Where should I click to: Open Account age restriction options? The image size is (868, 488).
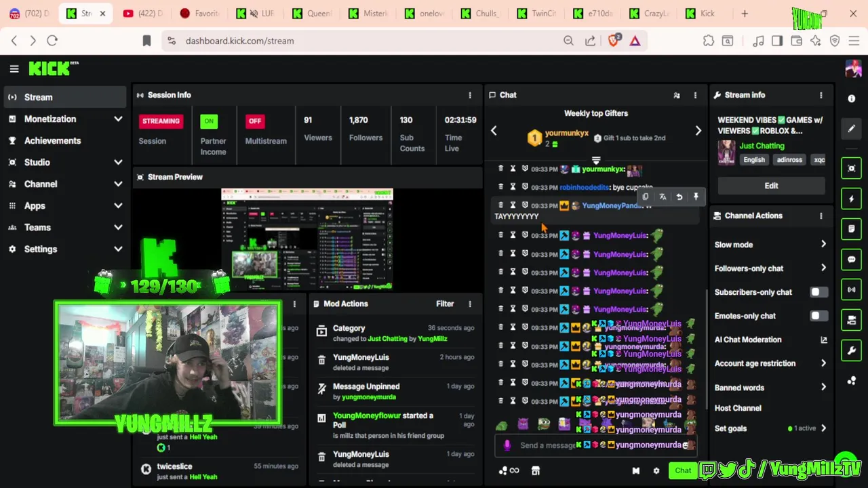click(771, 363)
